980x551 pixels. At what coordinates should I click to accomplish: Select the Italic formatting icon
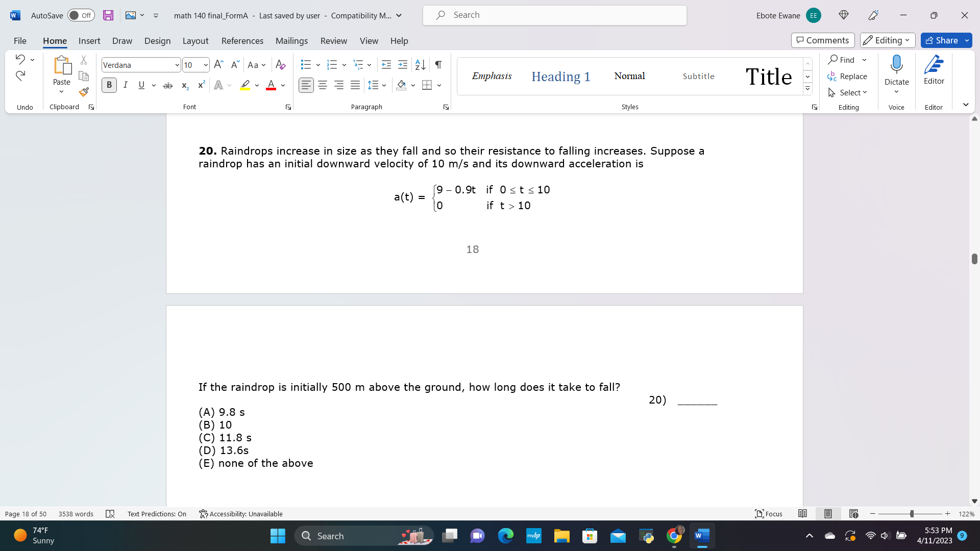(126, 85)
